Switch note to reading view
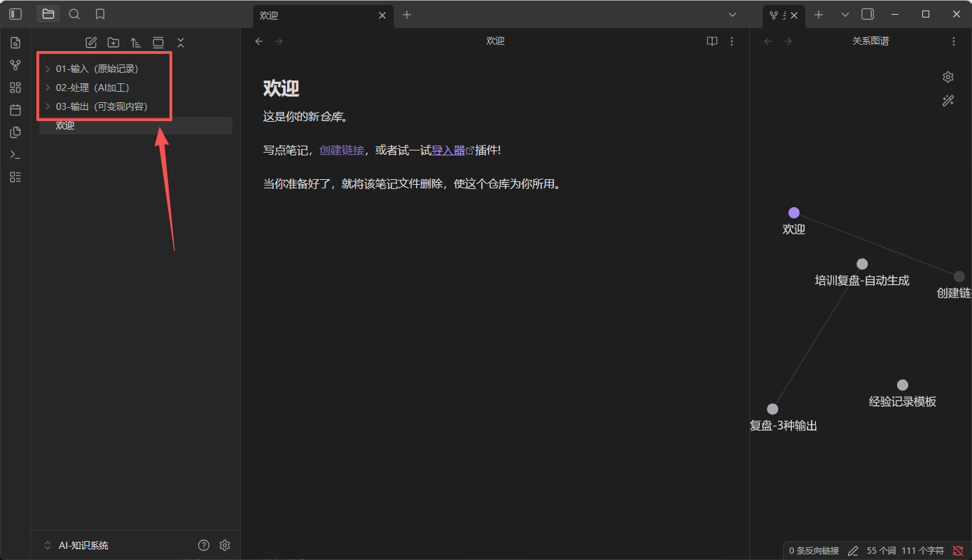The height and width of the screenshot is (560, 972). pyautogui.click(x=712, y=41)
